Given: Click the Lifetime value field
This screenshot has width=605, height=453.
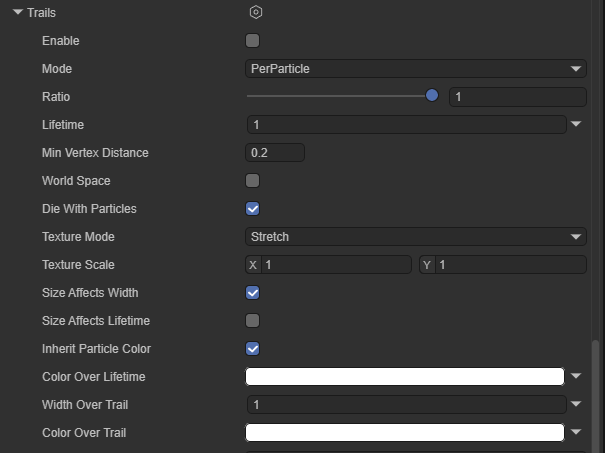Looking at the screenshot, I should (x=406, y=125).
